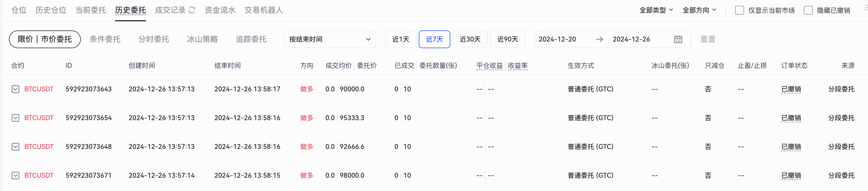
Task: Click the refresh icon beside 成交记录
Action: click(x=192, y=10)
